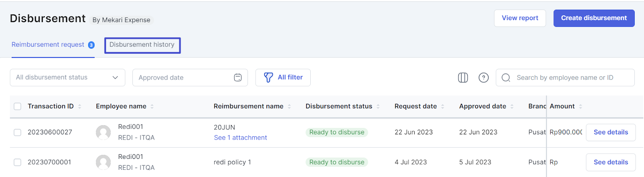Viewport: 644px width, 177px height.
Task: Click request date 22 Jun 2023
Action: pyautogui.click(x=414, y=132)
